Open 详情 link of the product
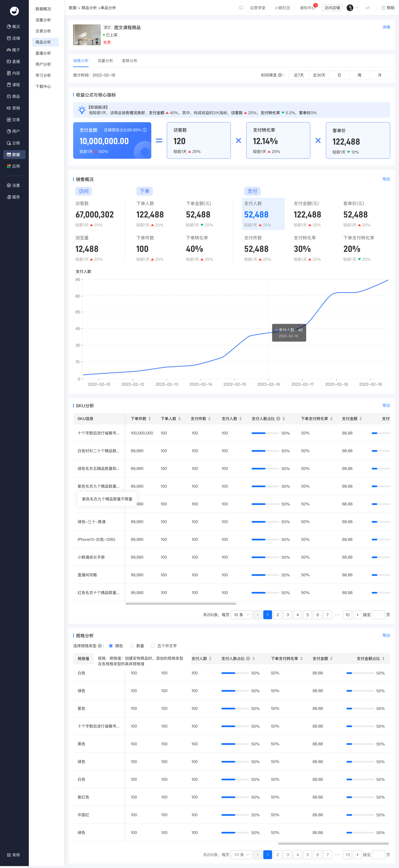 [386, 27]
